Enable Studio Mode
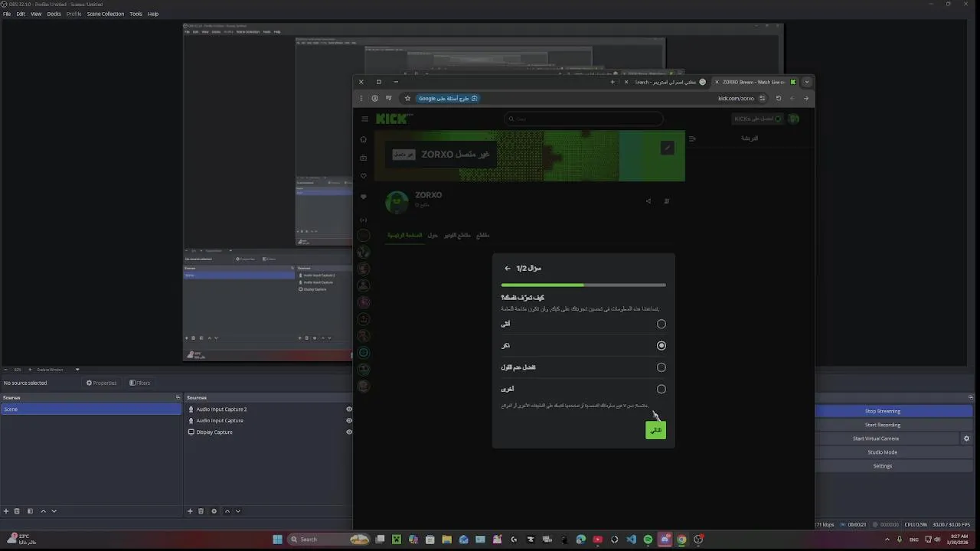Viewport: 980px width, 551px height. point(883,452)
